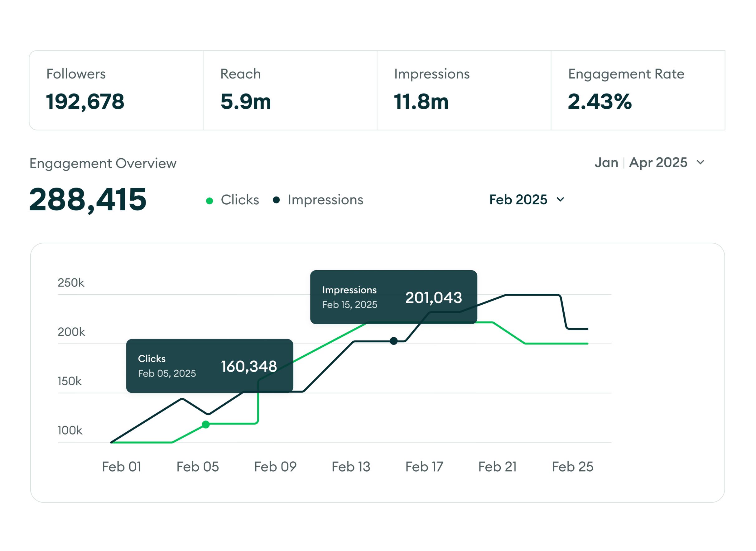Click the Feb 25 axis label
Image resolution: width=756 pixels, height=551 pixels.
[x=572, y=467]
